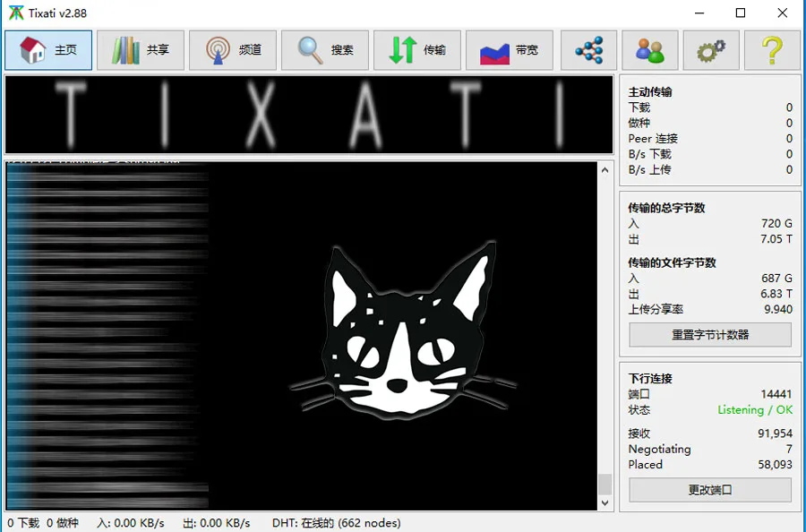Click the file bytes out value 6.83 T
The image size is (806, 532).
[x=776, y=294]
